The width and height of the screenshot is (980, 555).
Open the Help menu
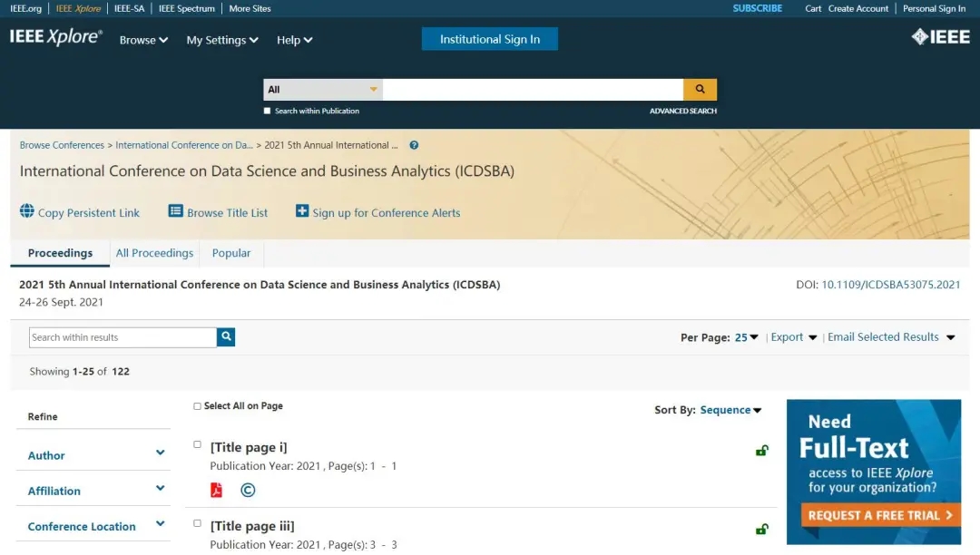coord(294,40)
